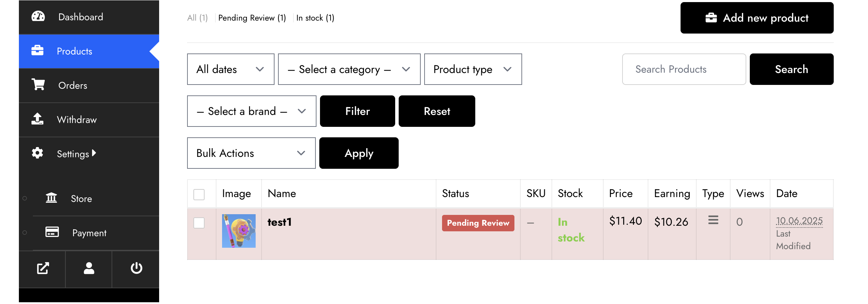Open the Select a category dropdown

349,69
